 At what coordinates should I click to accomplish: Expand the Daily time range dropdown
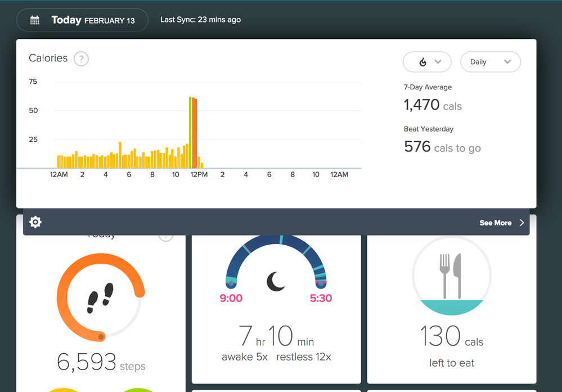click(490, 62)
